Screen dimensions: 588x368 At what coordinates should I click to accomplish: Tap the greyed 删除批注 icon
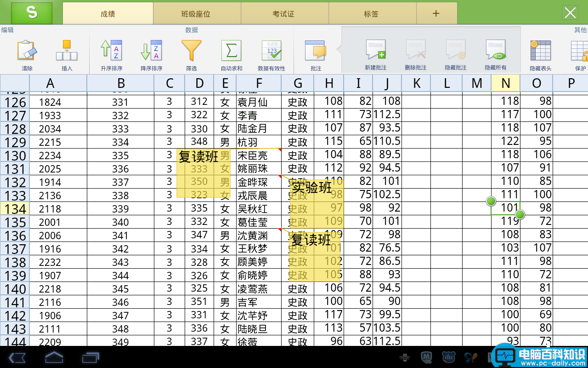click(416, 50)
